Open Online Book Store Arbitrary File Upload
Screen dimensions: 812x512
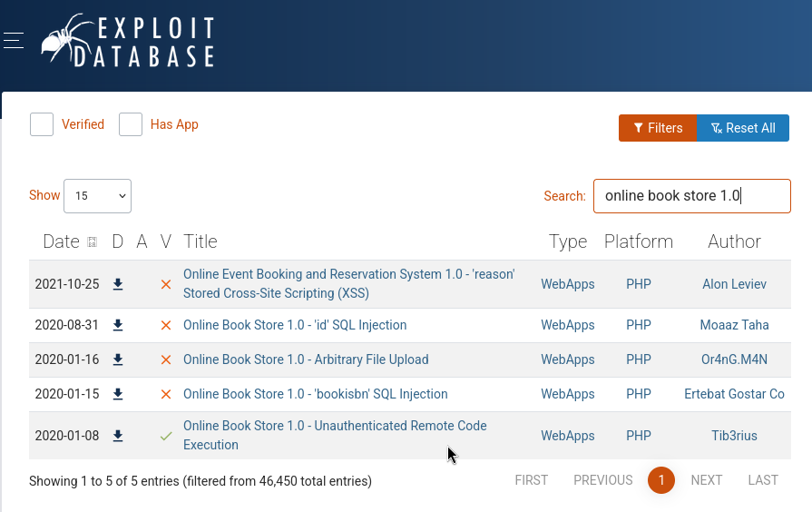[x=306, y=359]
